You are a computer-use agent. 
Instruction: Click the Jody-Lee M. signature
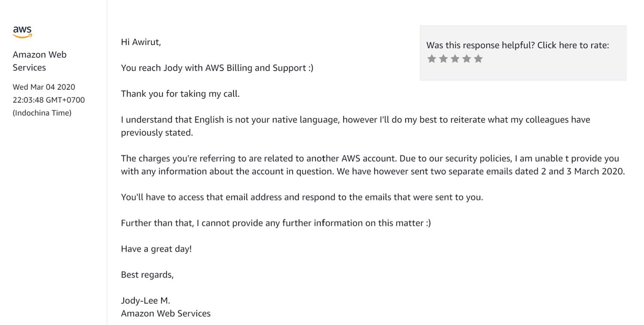click(x=146, y=300)
